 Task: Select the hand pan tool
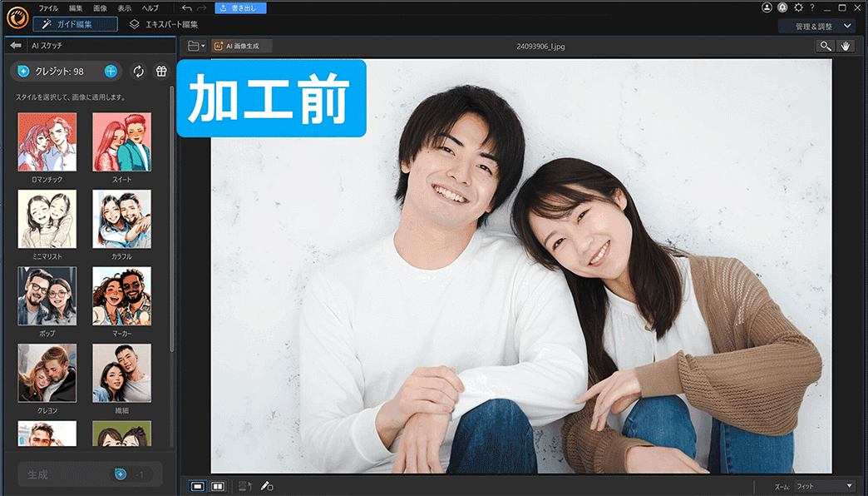click(x=844, y=46)
